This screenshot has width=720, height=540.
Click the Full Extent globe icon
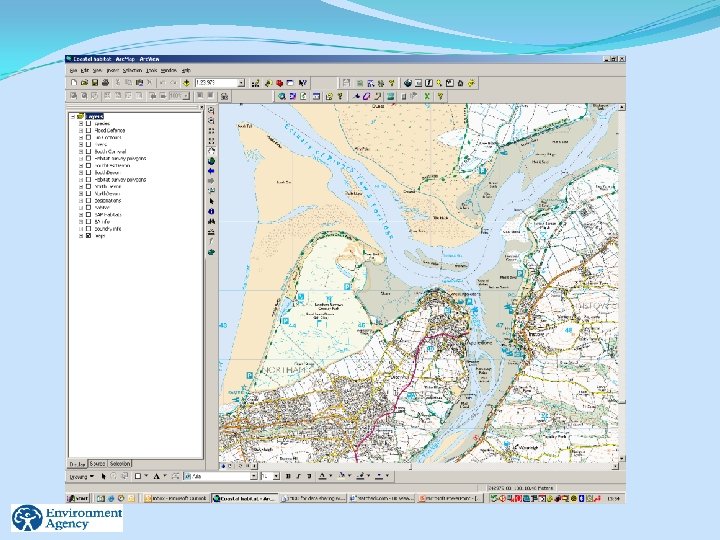tap(211, 161)
